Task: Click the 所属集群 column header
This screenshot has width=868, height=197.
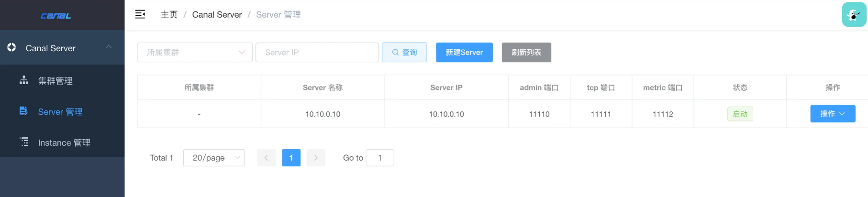Action: [x=199, y=88]
